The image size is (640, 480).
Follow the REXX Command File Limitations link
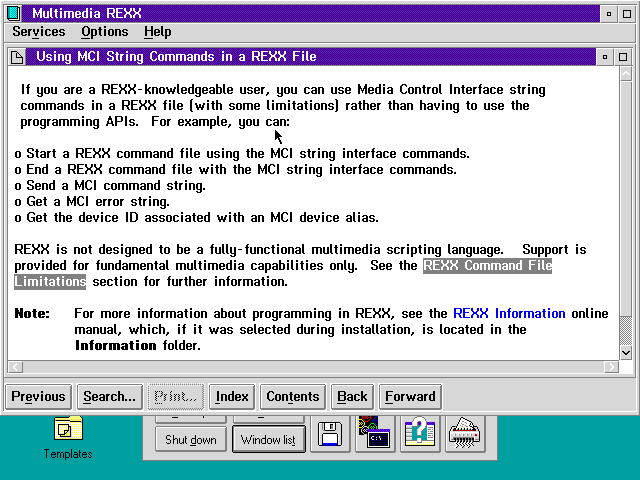487,266
